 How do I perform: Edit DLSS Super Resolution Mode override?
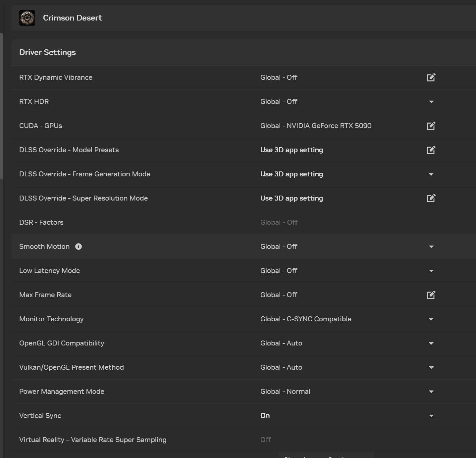click(431, 198)
